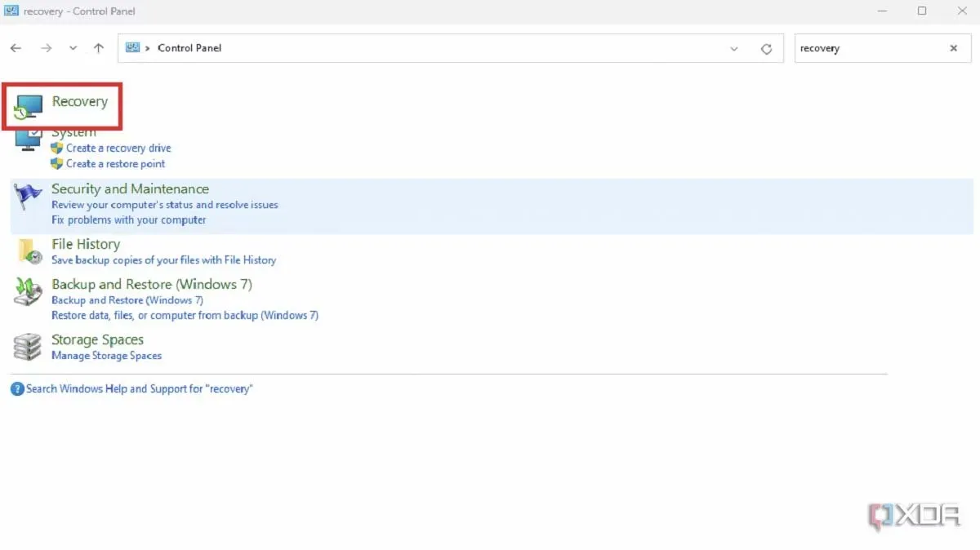The height and width of the screenshot is (550, 980).
Task: Clear the recovery search text
Action: coord(953,48)
